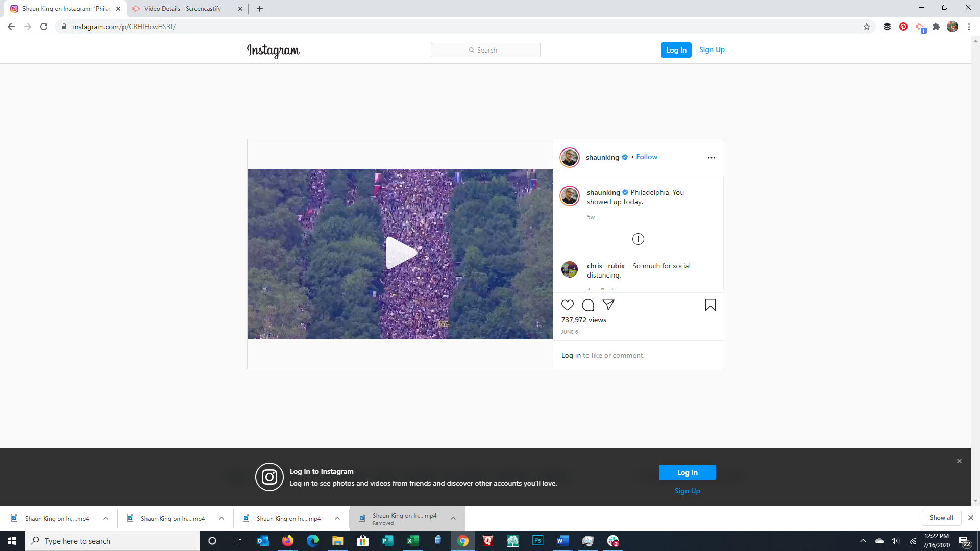Play the Philadelphia crowd video
This screenshot has height=551, width=980.
[x=400, y=253]
